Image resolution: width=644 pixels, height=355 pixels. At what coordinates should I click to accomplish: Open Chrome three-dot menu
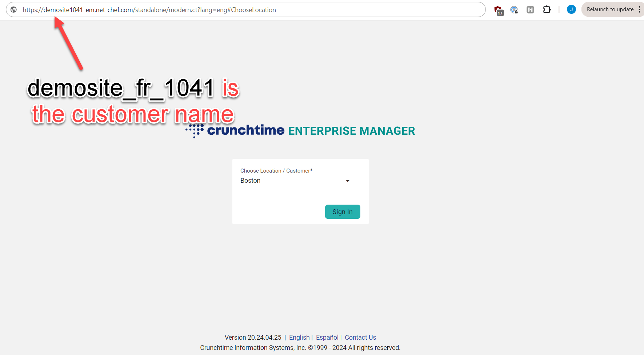tap(639, 9)
